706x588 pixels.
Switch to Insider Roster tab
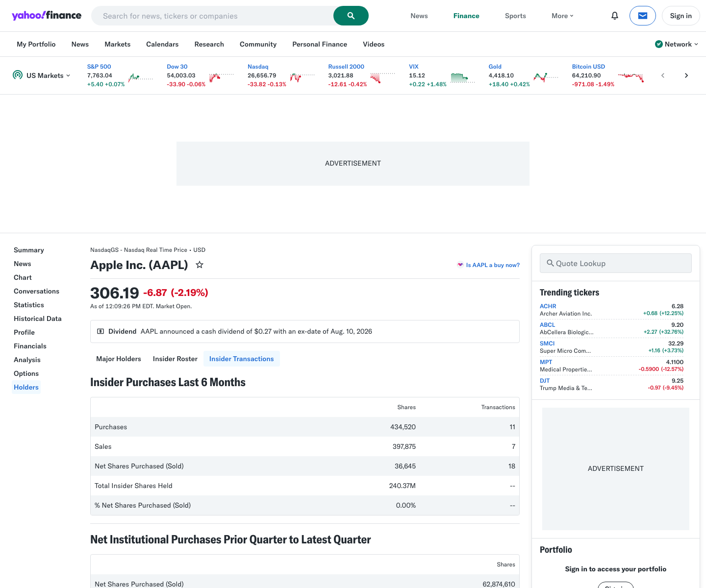175,359
